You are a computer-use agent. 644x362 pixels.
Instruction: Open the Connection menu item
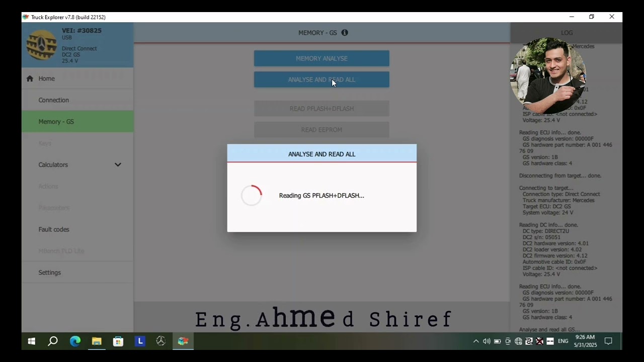click(x=77, y=100)
